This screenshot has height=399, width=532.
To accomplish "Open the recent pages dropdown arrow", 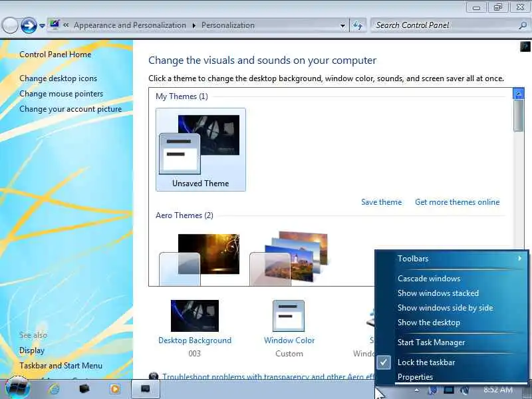I will pyautogui.click(x=42, y=26).
